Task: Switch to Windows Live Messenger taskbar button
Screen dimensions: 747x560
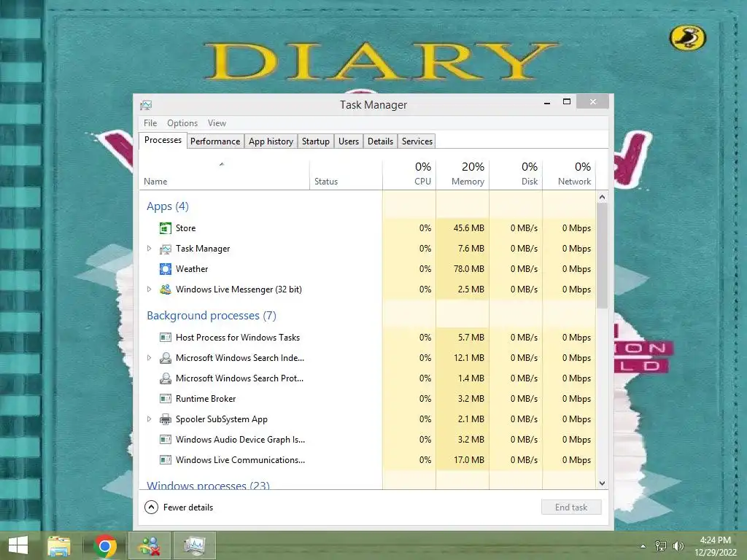Action: click(149, 545)
